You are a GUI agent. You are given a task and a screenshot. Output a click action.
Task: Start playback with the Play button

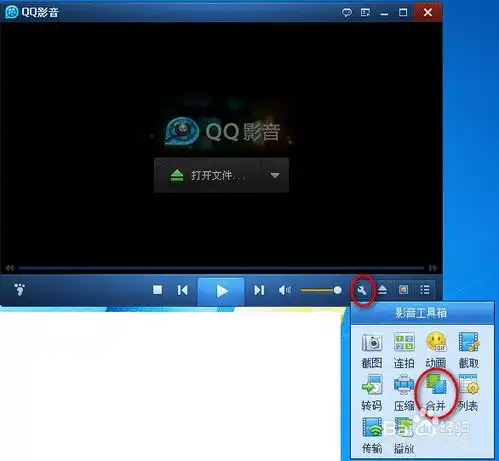tap(221, 291)
